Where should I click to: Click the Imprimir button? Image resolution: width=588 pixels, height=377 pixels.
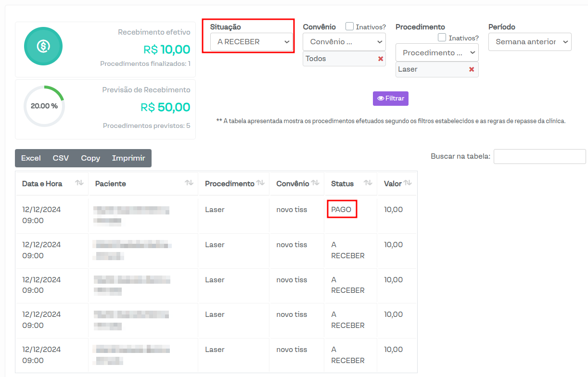[128, 158]
